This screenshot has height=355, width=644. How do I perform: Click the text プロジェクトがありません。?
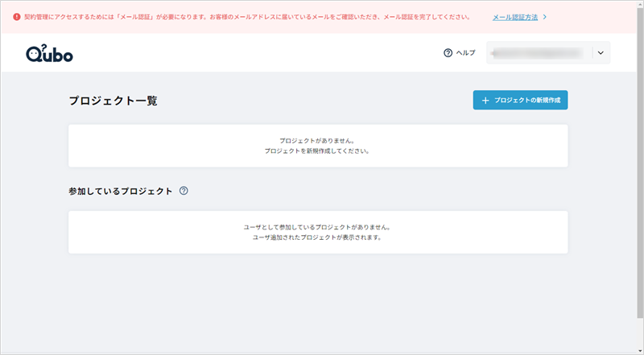coord(316,141)
